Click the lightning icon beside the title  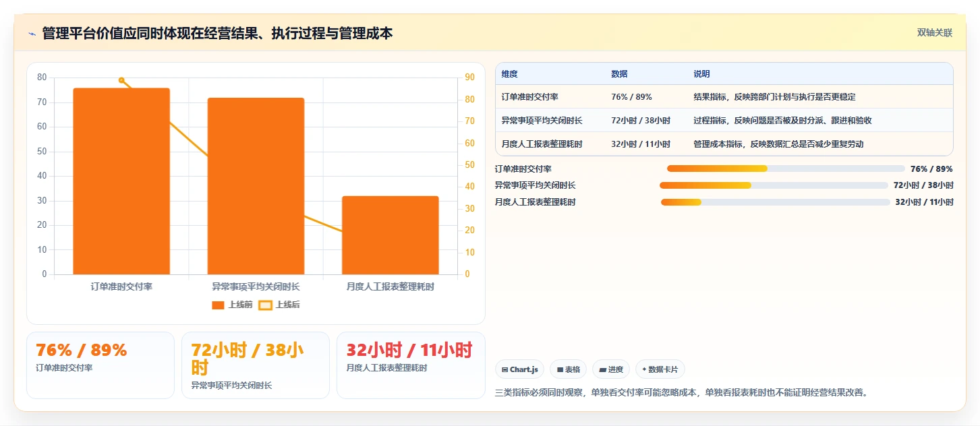(32, 34)
